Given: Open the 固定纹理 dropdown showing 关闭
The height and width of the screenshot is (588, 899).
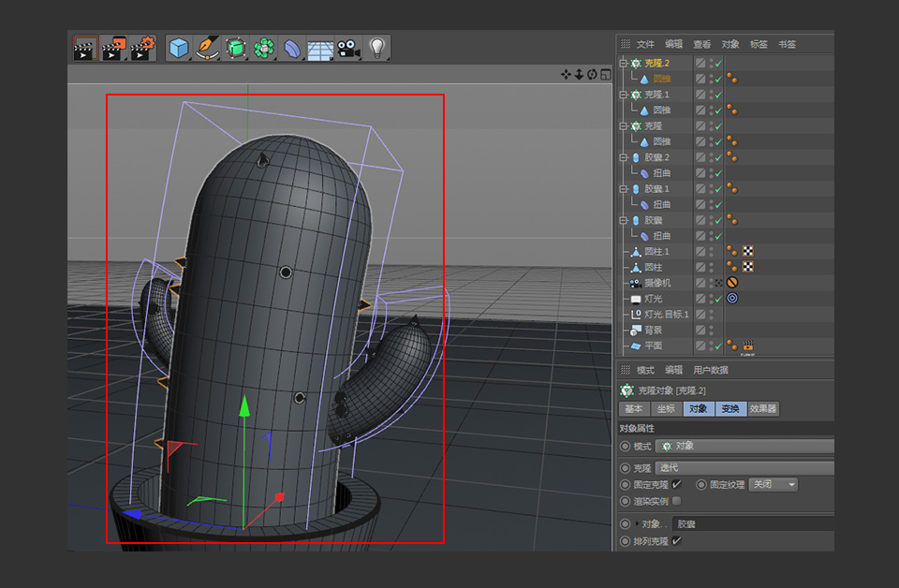Looking at the screenshot, I should pyautogui.click(x=773, y=484).
